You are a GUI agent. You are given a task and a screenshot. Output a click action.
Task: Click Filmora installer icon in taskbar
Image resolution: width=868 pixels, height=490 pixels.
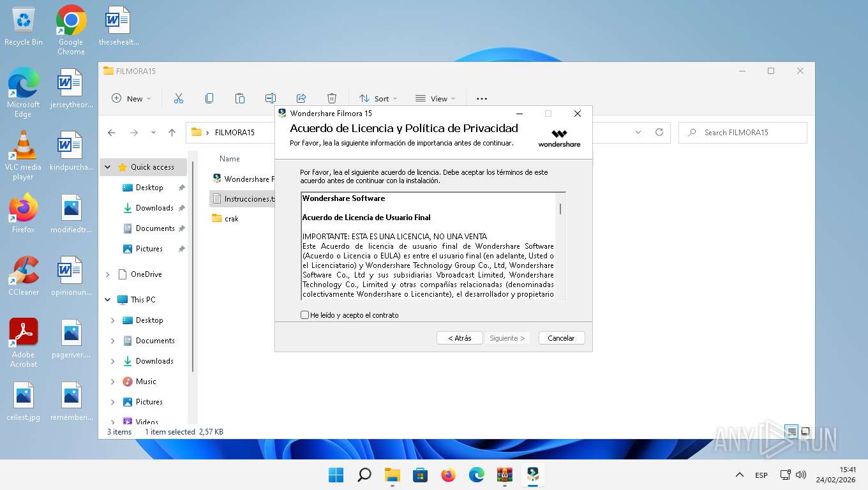tap(532, 475)
